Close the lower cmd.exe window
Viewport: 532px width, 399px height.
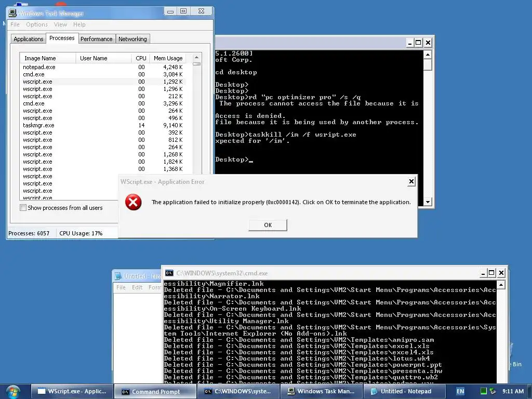pyautogui.click(x=501, y=273)
